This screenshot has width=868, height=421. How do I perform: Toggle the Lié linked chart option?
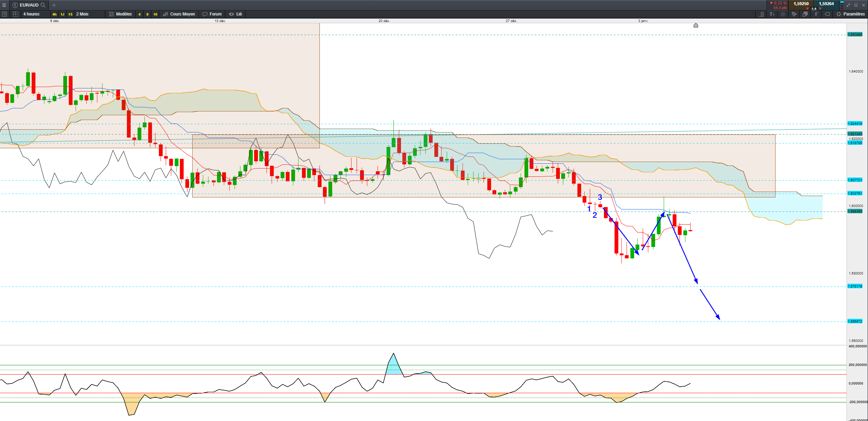(236, 14)
